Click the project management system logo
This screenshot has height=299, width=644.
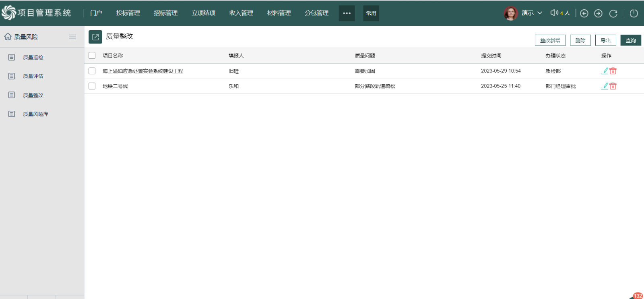coord(36,13)
